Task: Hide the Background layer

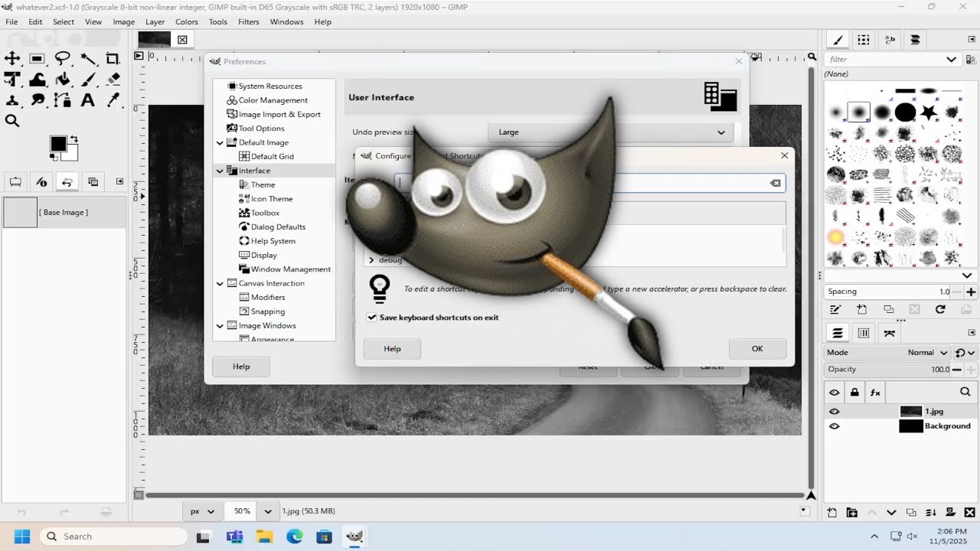Action: pos(835,426)
